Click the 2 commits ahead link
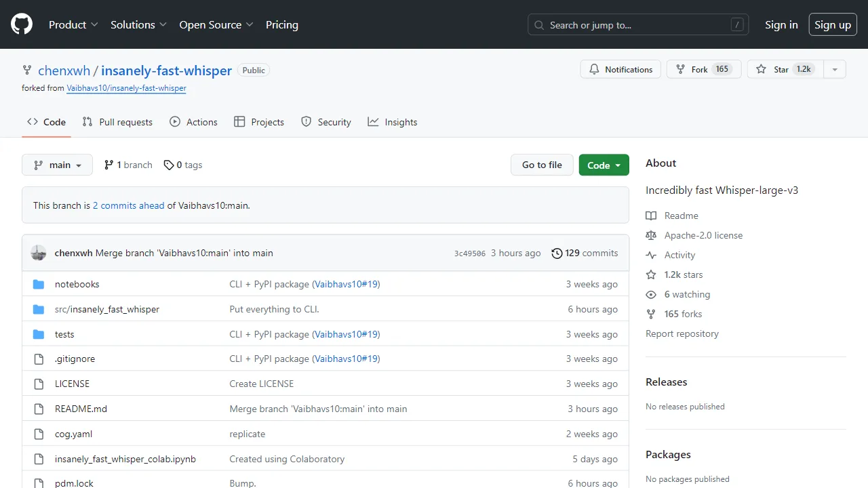 coord(129,205)
